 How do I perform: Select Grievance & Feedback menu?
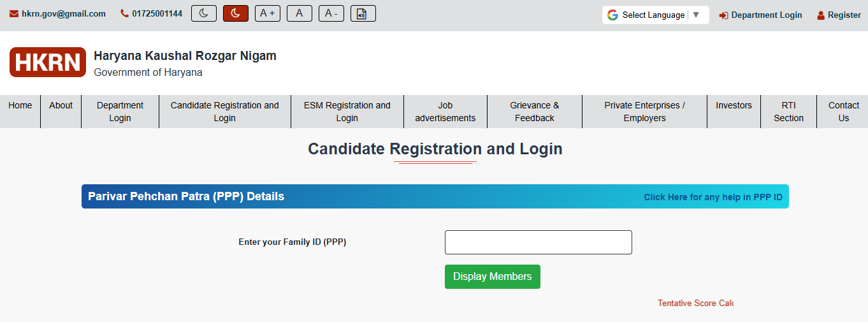[x=535, y=112]
